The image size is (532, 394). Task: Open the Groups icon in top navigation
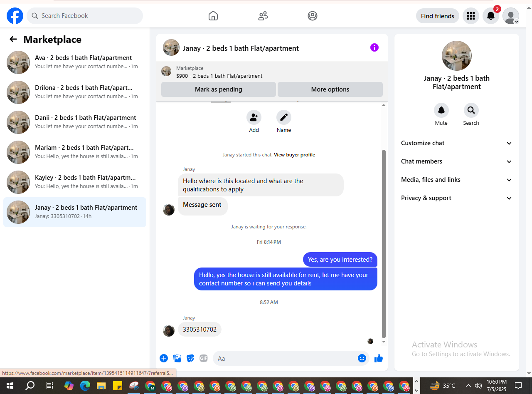click(x=313, y=16)
